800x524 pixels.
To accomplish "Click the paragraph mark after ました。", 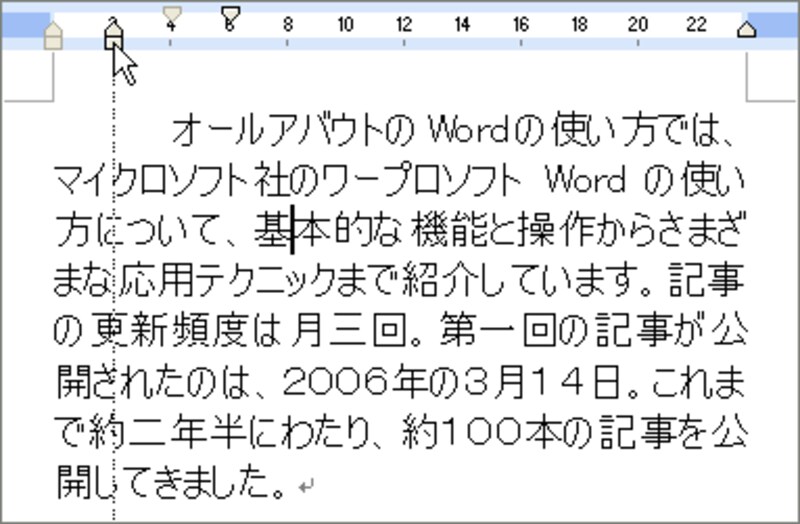I will click(x=306, y=486).
